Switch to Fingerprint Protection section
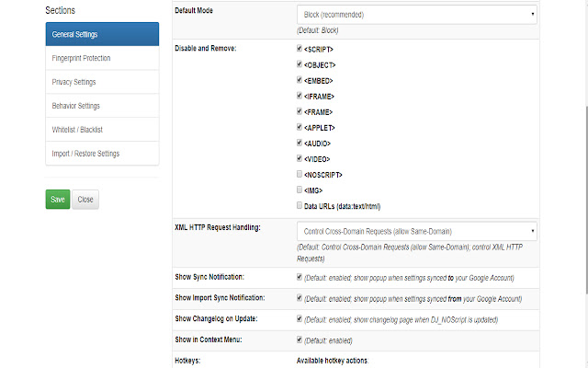588x368 pixels. click(x=101, y=58)
